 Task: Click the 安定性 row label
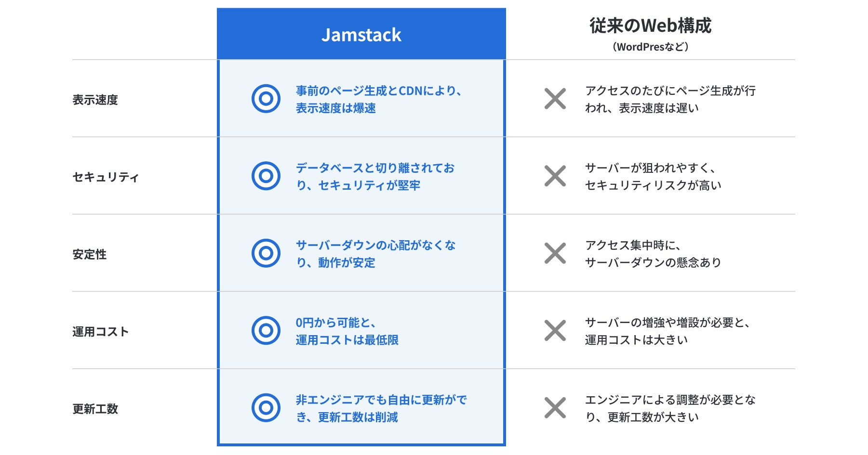89,254
